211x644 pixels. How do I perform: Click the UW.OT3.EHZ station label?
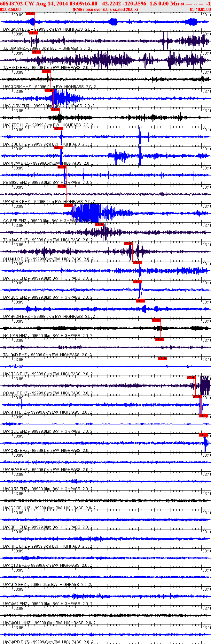(15, 565)
